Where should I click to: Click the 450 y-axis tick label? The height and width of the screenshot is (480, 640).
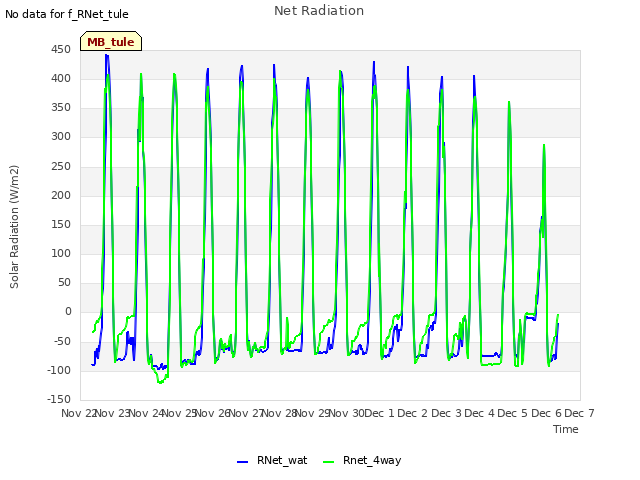(61, 49)
